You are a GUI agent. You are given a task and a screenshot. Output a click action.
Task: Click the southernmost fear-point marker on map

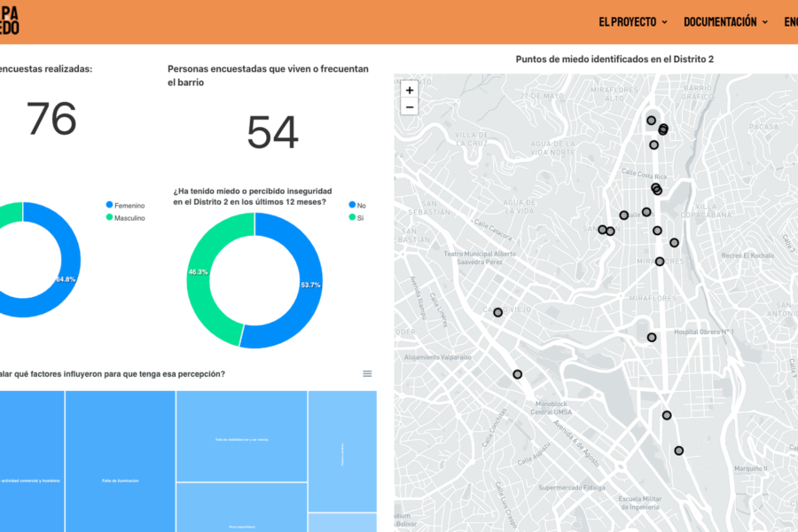pos(678,450)
